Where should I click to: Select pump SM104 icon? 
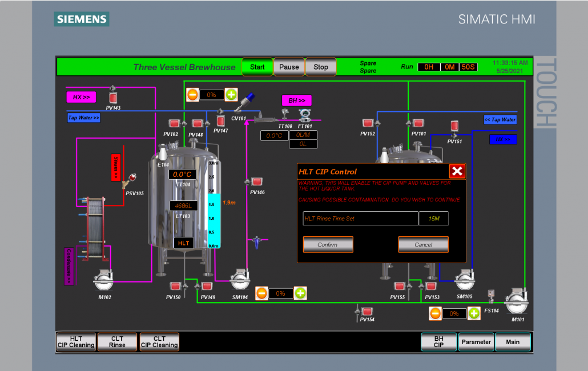tap(240, 280)
